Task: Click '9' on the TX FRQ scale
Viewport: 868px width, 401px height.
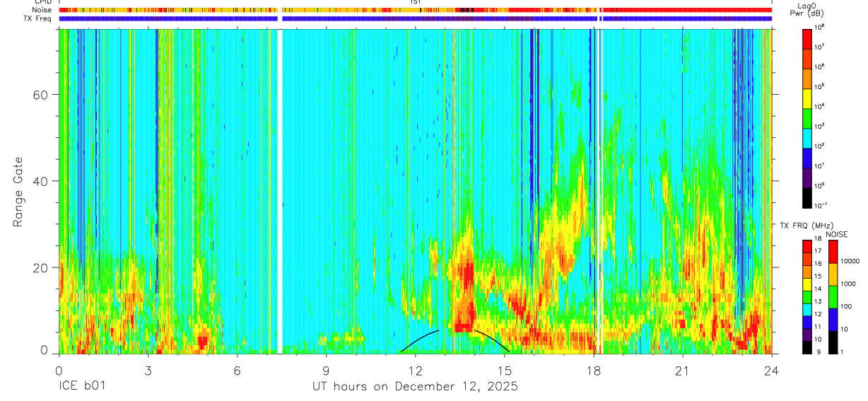Action: click(818, 351)
